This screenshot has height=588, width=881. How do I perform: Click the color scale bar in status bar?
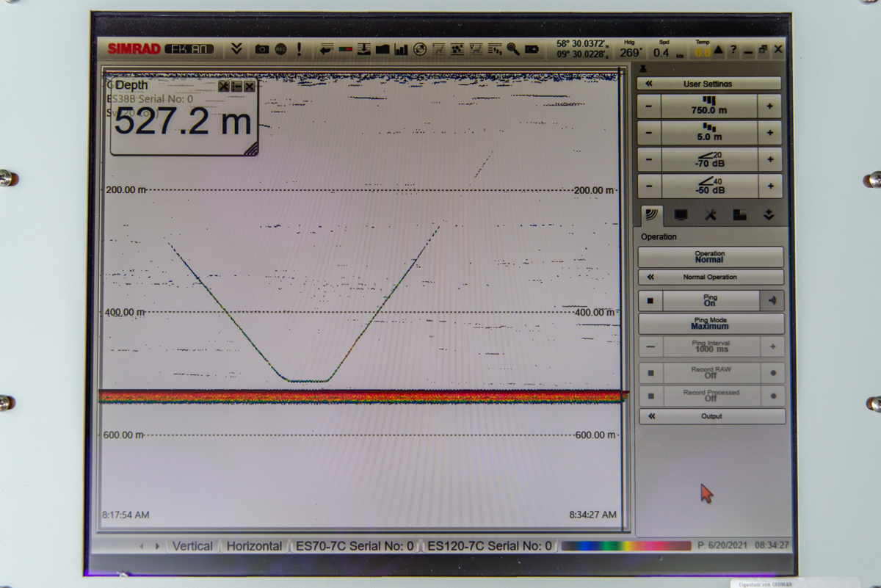(x=626, y=546)
